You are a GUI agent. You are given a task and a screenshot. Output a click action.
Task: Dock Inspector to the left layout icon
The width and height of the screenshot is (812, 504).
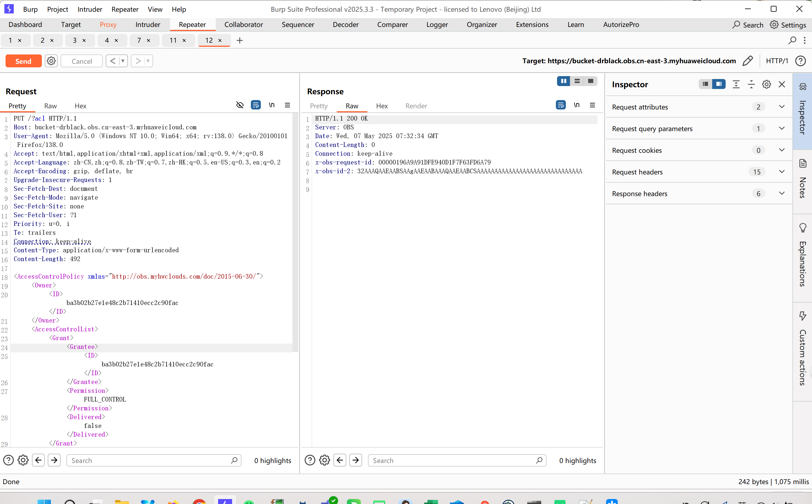point(705,84)
